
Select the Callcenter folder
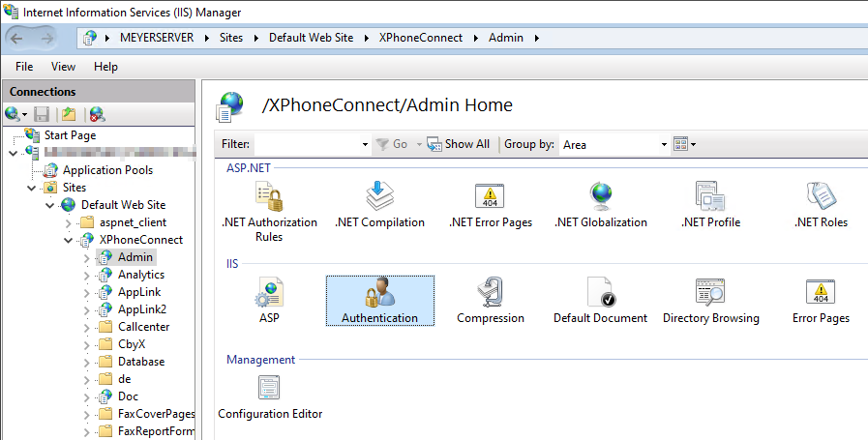(144, 327)
